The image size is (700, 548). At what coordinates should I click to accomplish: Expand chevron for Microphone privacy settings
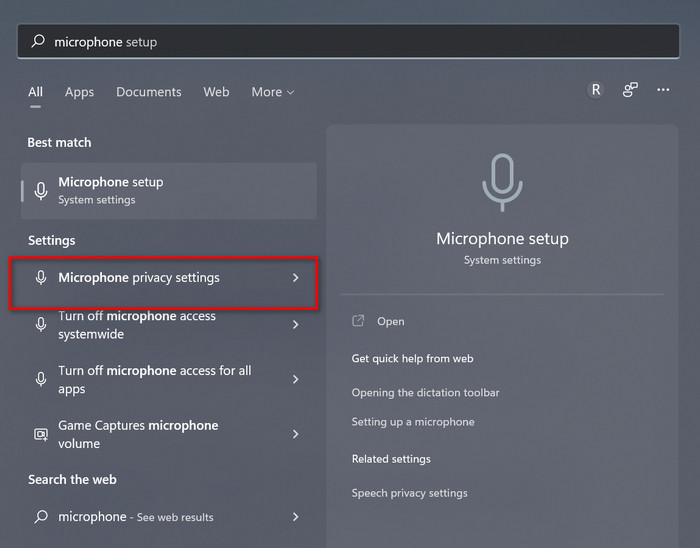pyautogui.click(x=296, y=278)
